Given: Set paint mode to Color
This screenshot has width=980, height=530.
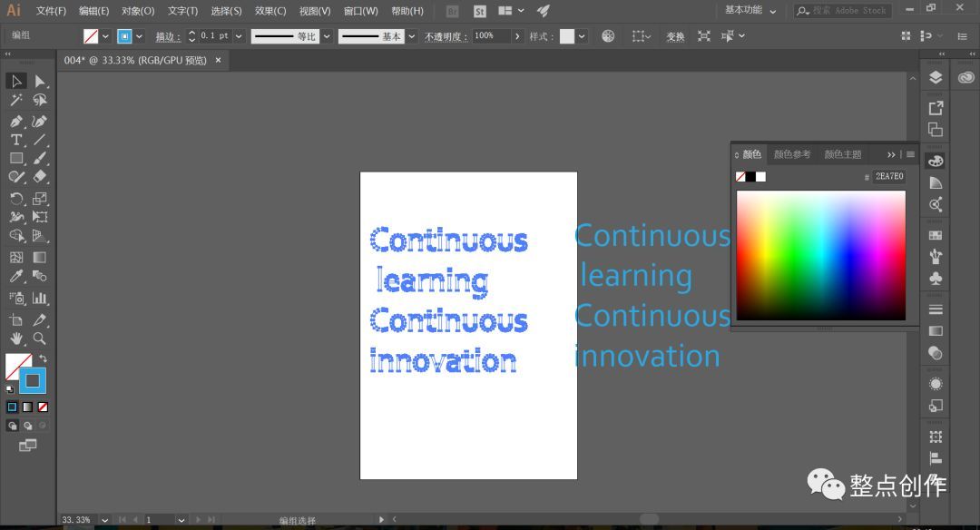Looking at the screenshot, I should (x=12, y=407).
